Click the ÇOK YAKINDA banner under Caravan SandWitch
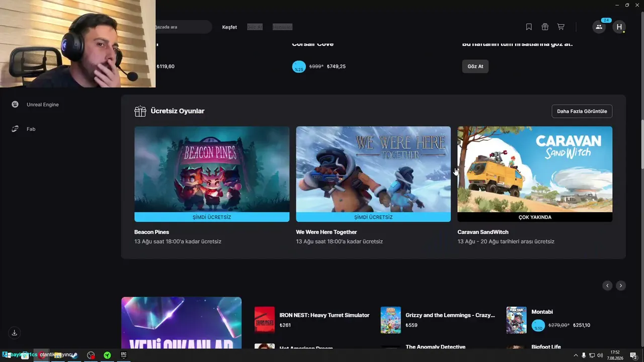 pos(535,217)
